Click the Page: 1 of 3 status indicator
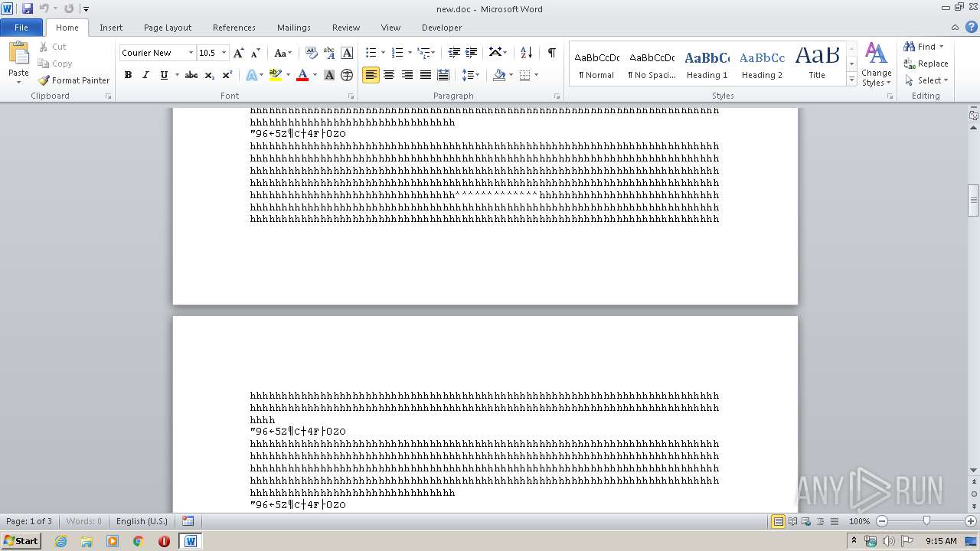 coord(29,521)
